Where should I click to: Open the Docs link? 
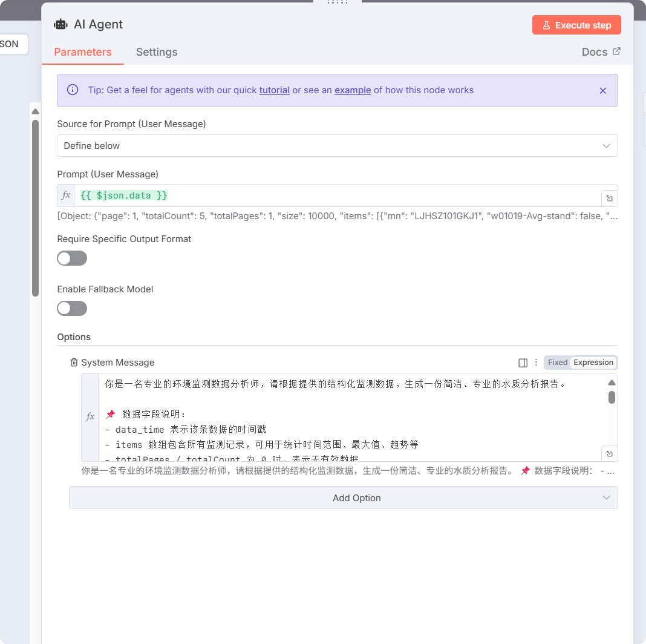tap(601, 52)
